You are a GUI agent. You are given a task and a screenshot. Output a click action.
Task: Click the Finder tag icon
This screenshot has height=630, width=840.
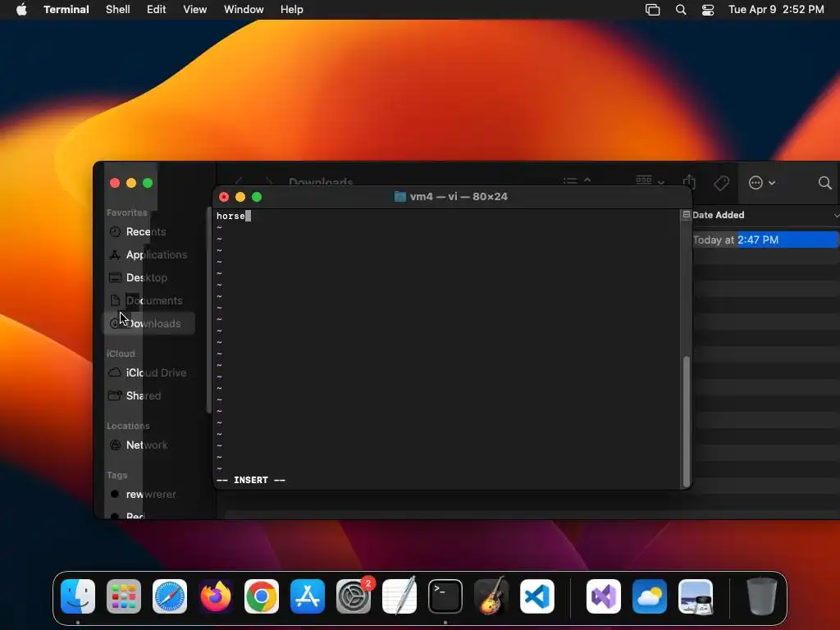pos(722,183)
